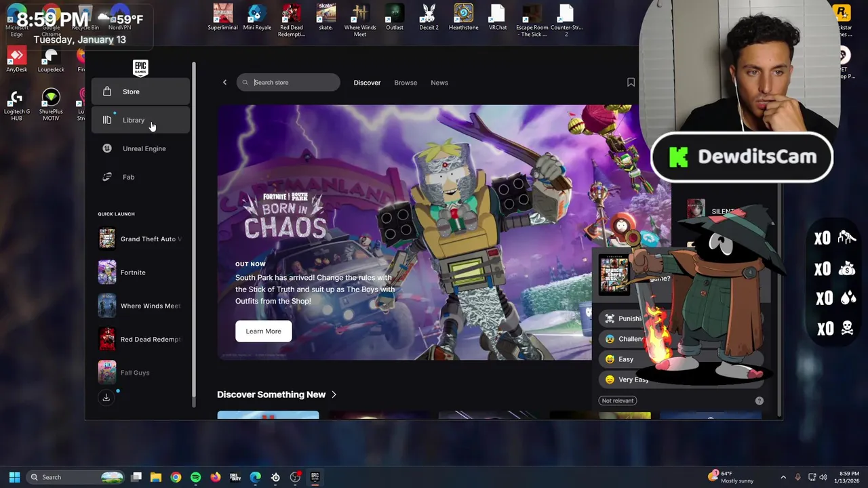Select AnyDesk desktop icon

[16, 60]
